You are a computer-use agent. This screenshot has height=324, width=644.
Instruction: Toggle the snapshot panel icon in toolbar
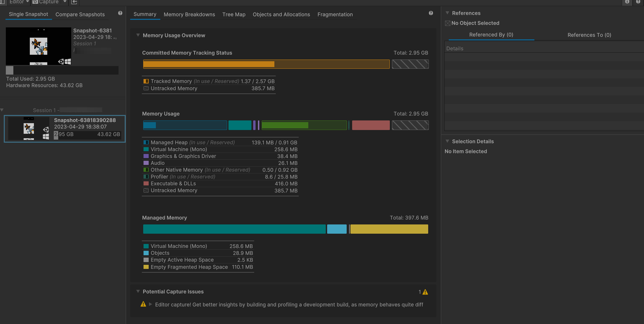tap(2, 2)
